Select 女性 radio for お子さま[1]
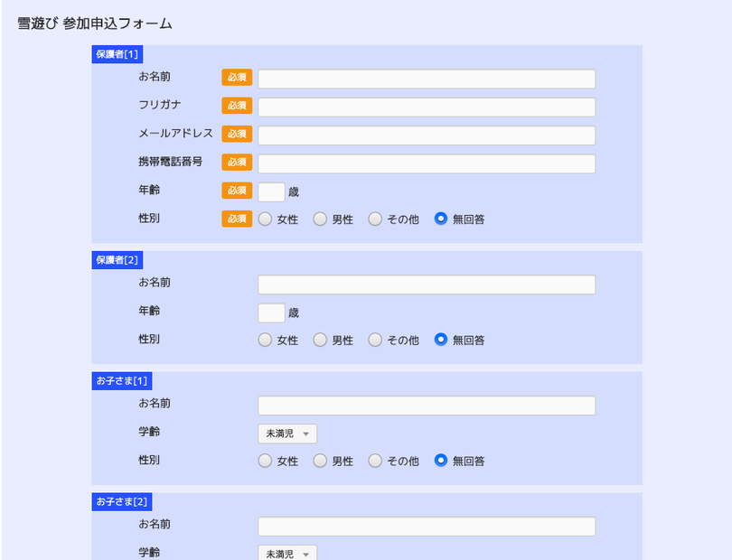Viewport: 732px width, 560px height. (265, 461)
